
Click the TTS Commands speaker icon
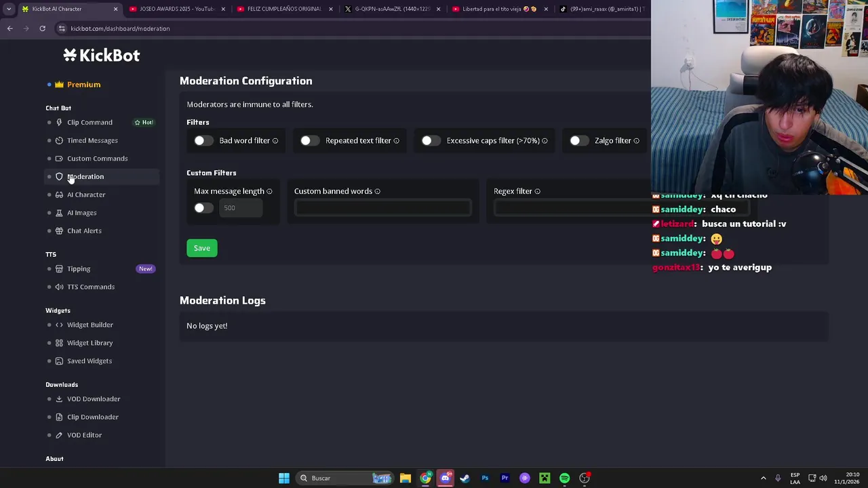59,287
